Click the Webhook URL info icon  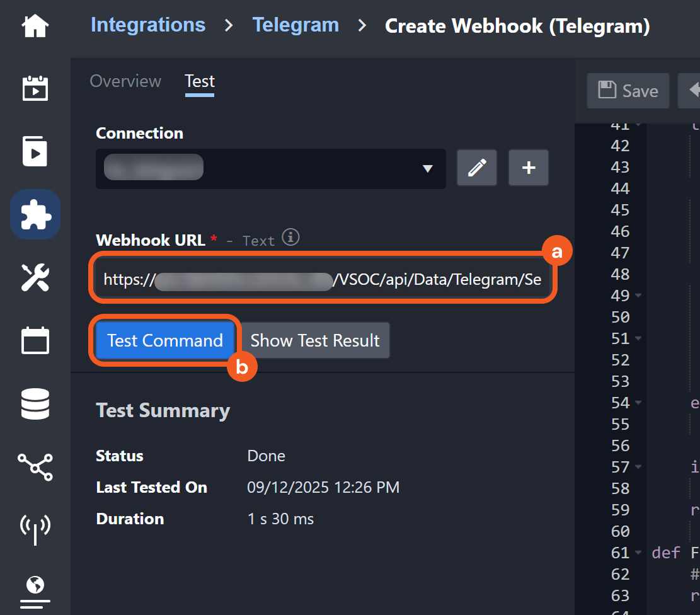290,238
